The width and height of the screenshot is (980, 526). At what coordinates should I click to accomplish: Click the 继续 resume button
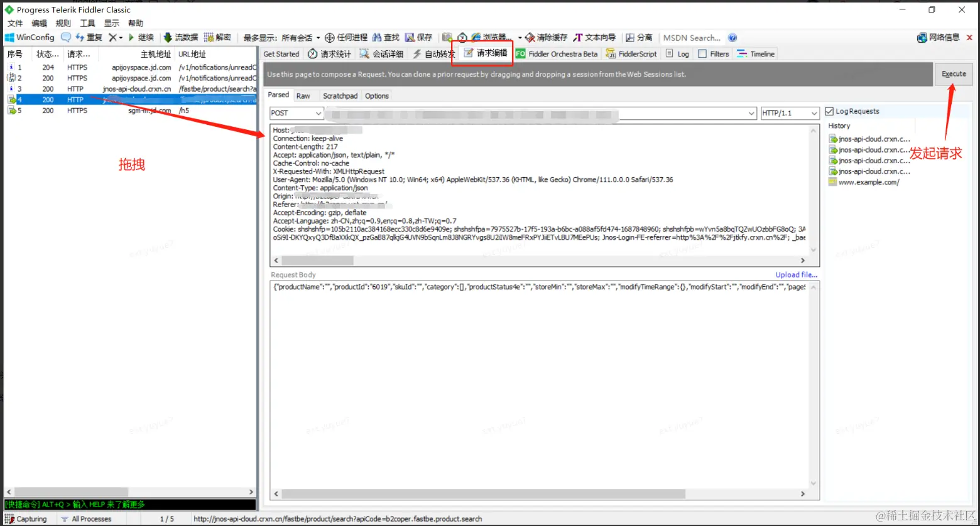tap(141, 38)
